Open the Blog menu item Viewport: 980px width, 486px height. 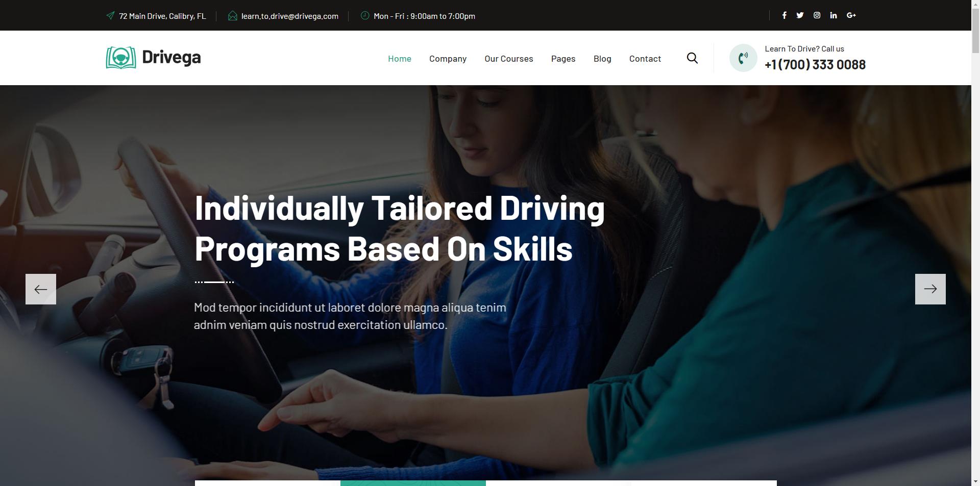602,59
